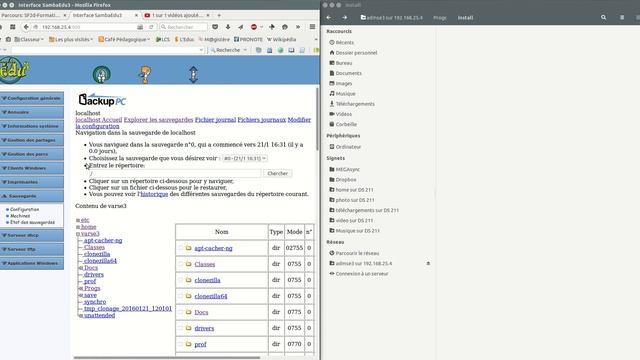Image resolution: width=640 pixels, height=360 pixels.
Task: Tick checkbox for apt-cacher-ng row
Action: coord(180,248)
